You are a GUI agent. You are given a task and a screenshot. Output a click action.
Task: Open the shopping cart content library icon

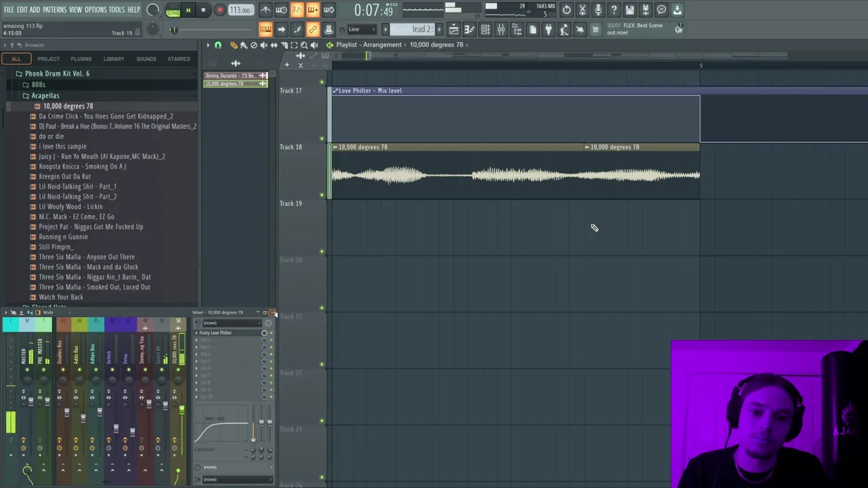(595, 29)
